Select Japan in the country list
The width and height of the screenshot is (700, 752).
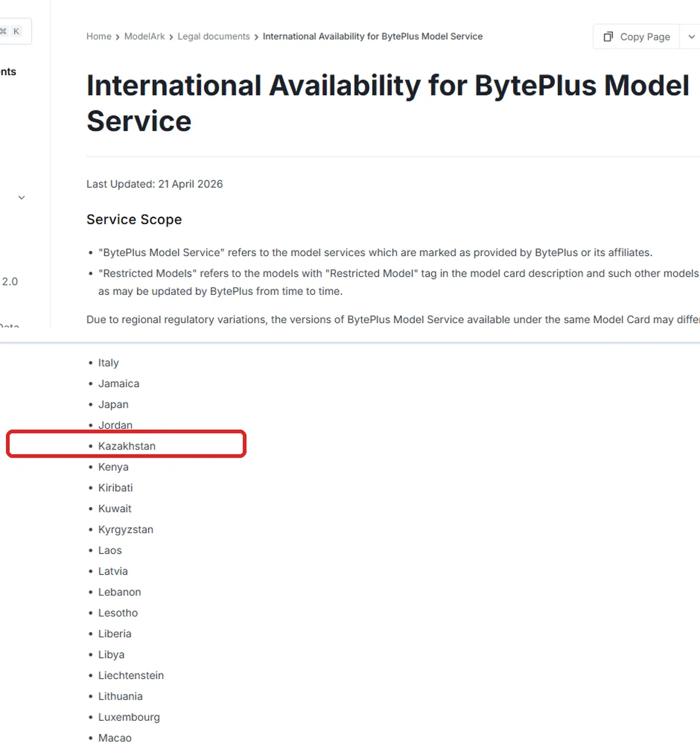(x=113, y=405)
